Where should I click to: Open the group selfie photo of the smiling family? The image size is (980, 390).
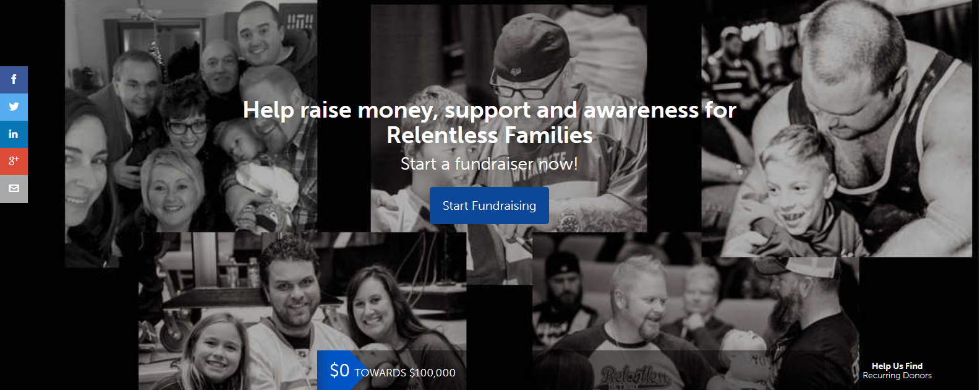pyautogui.click(x=191, y=133)
